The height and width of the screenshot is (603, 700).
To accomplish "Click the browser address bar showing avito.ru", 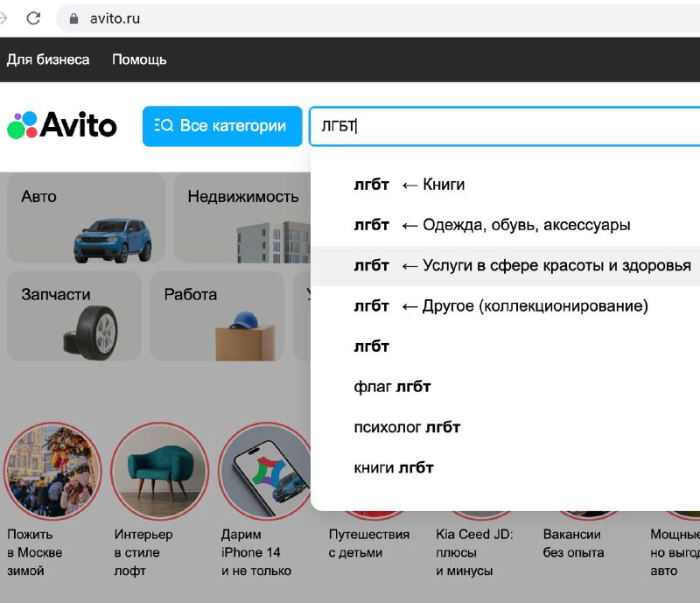I will [378, 18].
